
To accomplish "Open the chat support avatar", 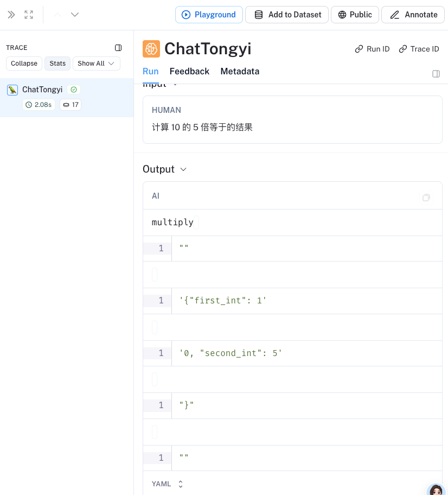I will [437, 490].
